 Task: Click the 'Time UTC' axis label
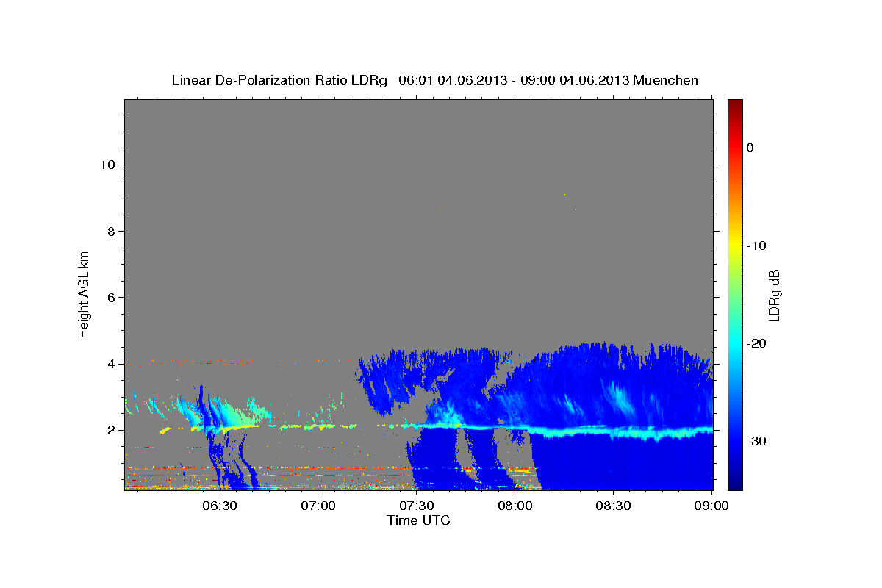tap(418, 520)
